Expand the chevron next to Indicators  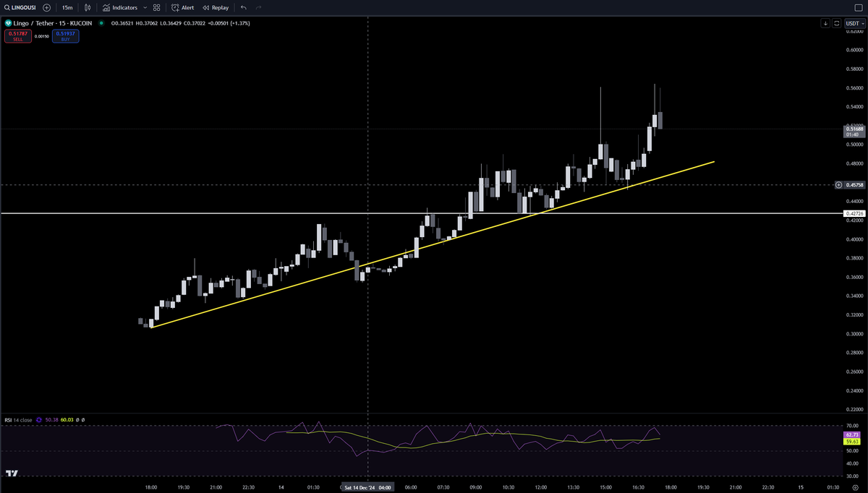[145, 7]
